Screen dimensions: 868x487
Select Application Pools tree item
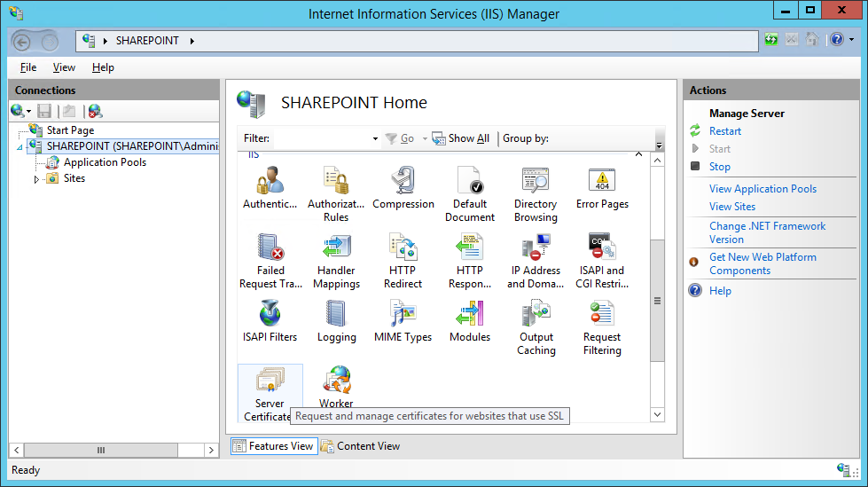[105, 162]
